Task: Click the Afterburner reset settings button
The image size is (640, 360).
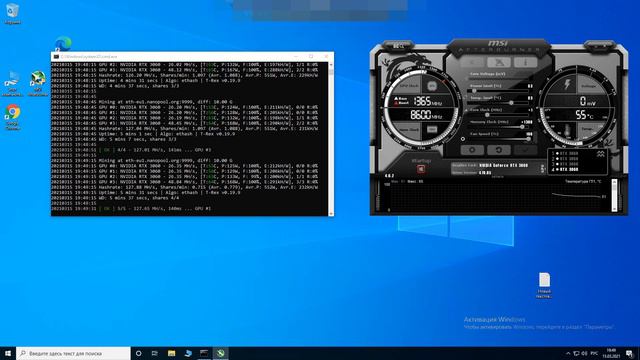Action: [498, 150]
